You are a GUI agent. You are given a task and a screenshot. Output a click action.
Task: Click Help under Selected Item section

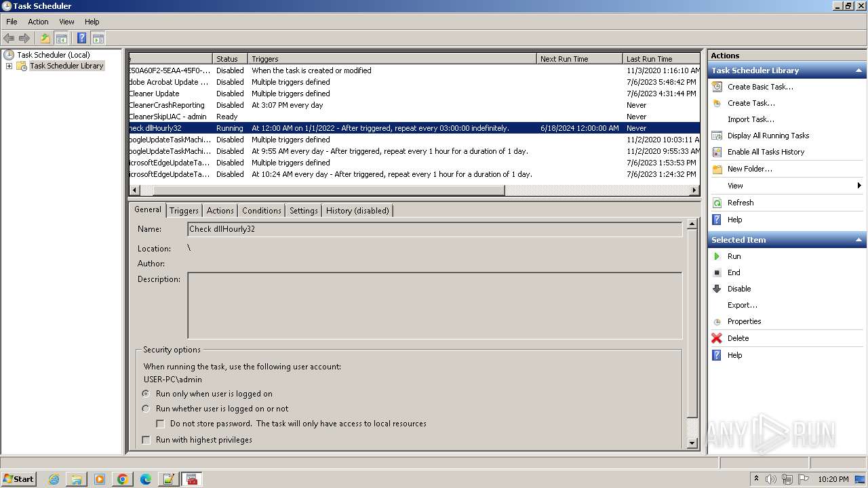click(x=735, y=355)
